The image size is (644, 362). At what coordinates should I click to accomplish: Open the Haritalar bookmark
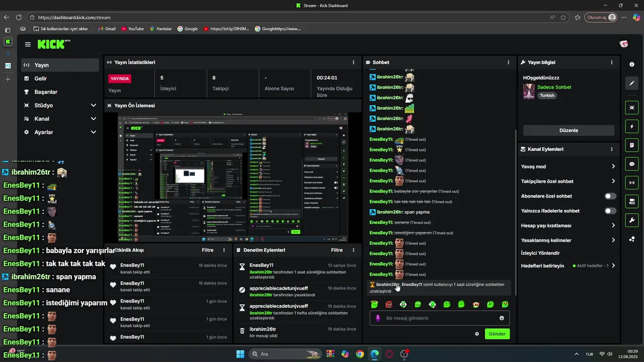pyautogui.click(x=160, y=29)
